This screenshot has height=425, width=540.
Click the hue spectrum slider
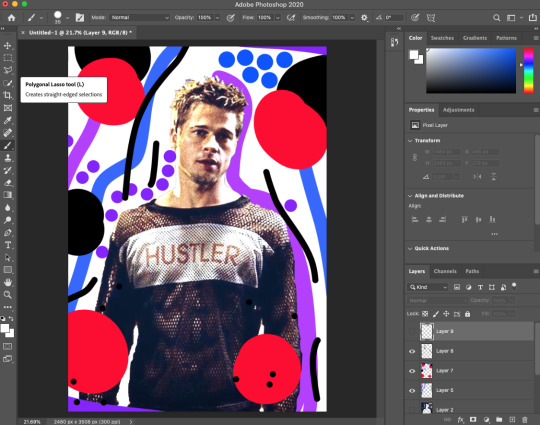tap(529, 71)
